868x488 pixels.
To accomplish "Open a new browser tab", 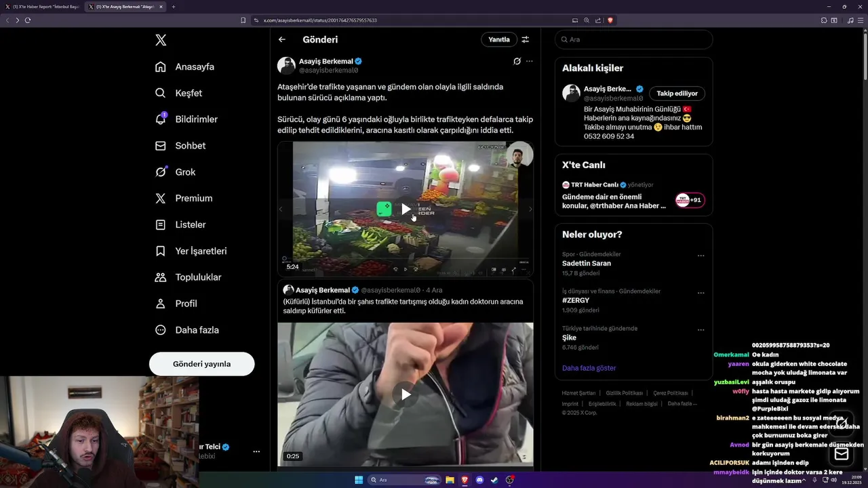I will (x=174, y=7).
